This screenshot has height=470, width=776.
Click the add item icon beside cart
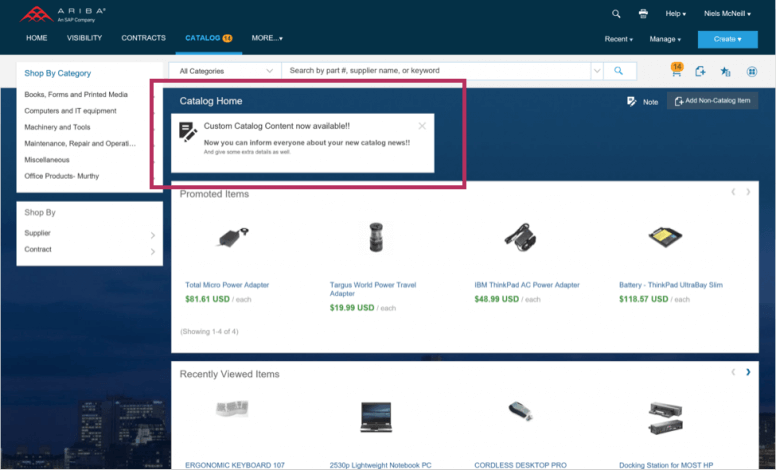point(700,71)
